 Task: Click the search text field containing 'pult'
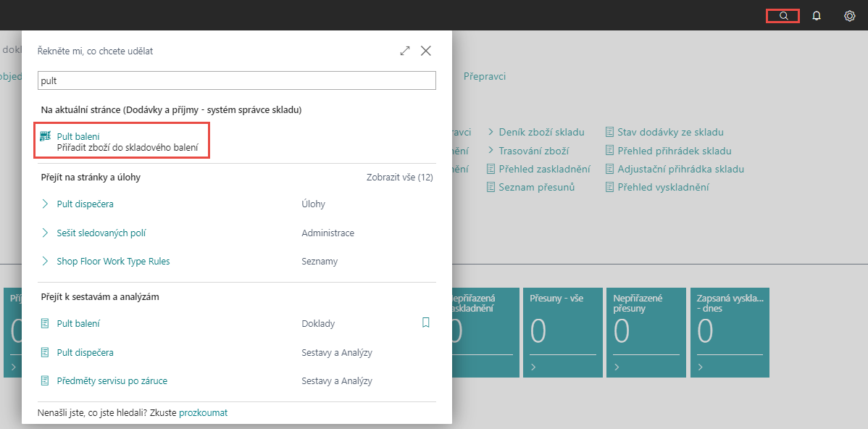tap(236, 80)
